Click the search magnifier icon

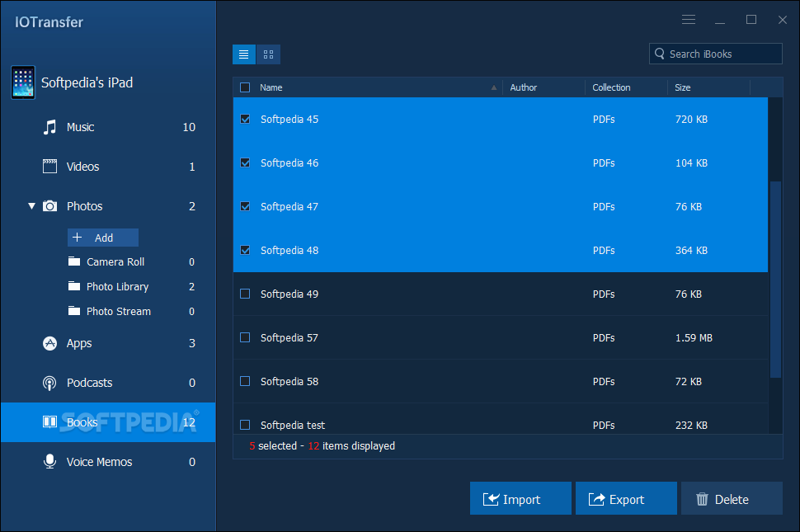point(659,54)
